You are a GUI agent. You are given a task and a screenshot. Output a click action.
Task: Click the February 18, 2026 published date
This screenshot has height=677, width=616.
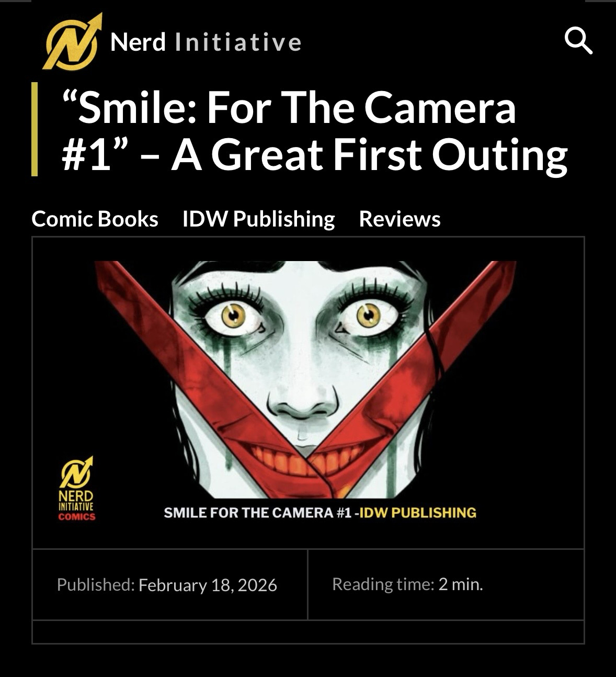[x=208, y=585]
